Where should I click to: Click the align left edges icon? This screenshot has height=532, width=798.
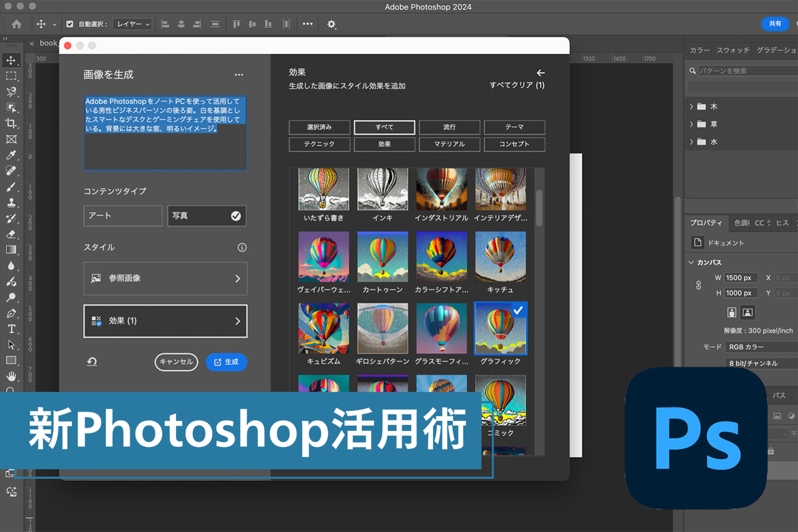tap(166, 24)
